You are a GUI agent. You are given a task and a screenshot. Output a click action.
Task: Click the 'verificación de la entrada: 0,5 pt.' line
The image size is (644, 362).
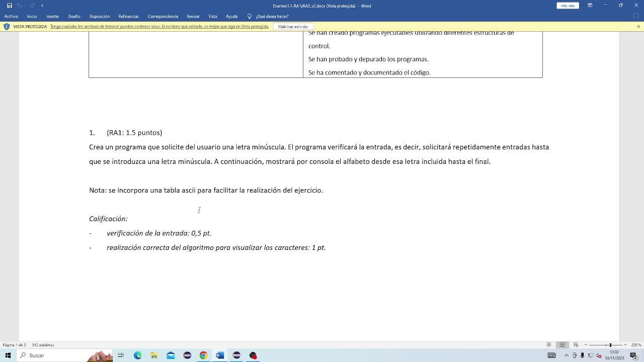pyautogui.click(x=159, y=233)
